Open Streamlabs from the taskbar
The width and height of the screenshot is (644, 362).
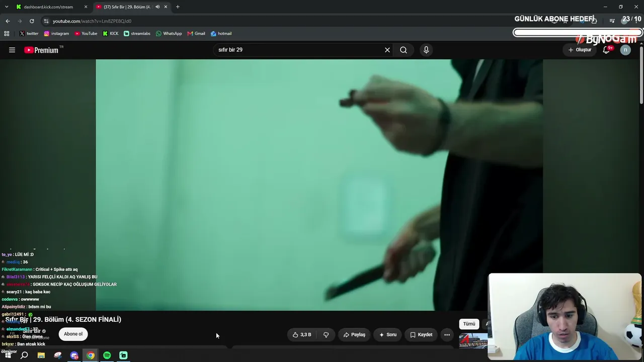coord(123,355)
